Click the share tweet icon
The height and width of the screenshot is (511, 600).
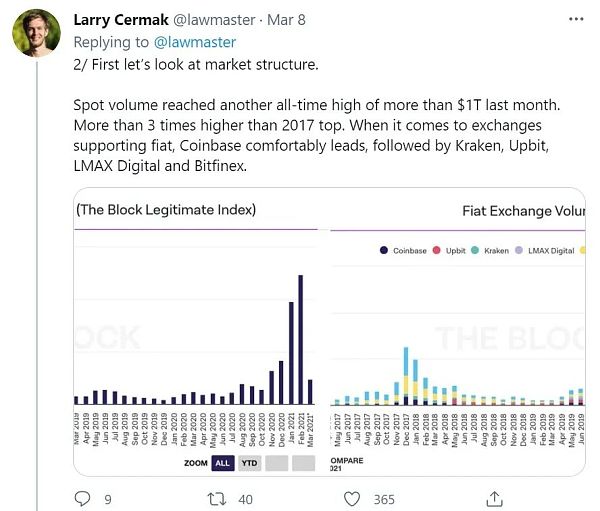coord(493,499)
